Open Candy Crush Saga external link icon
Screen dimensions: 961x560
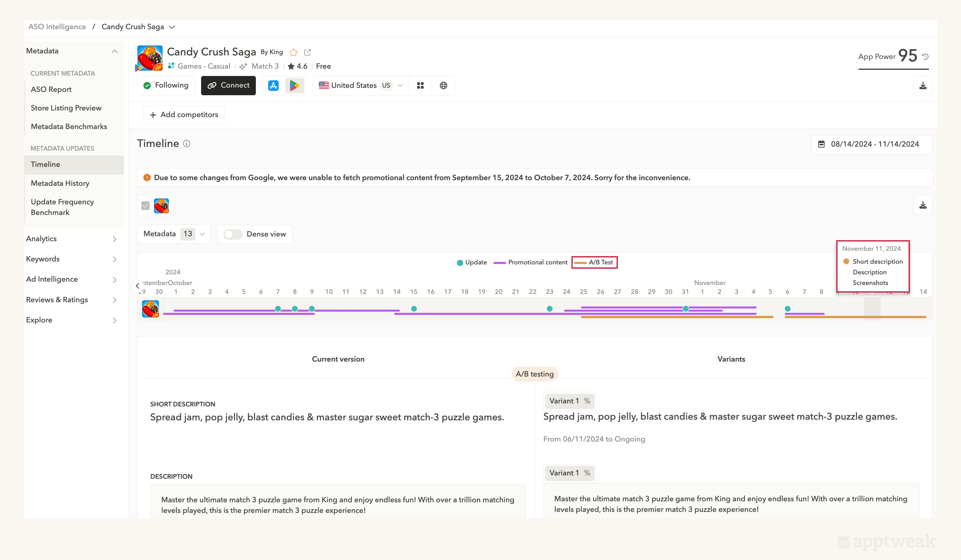[307, 52]
